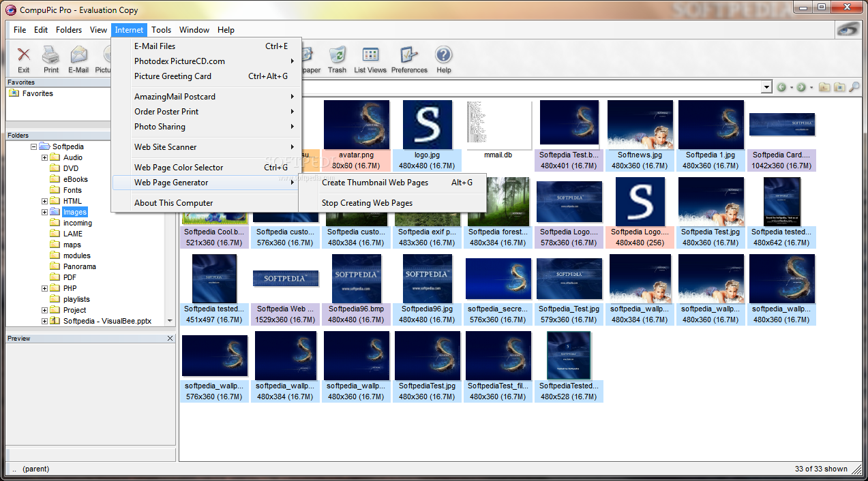Open the Trash toolbar icon
The width and height of the screenshot is (868, 481).
pos(337,55)
